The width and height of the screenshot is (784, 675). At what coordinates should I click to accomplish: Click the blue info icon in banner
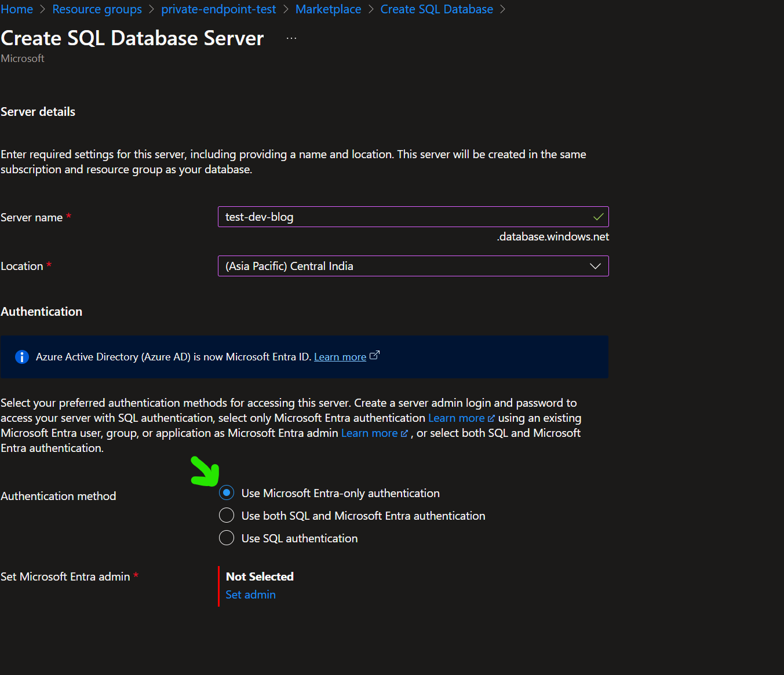(22, 357)
